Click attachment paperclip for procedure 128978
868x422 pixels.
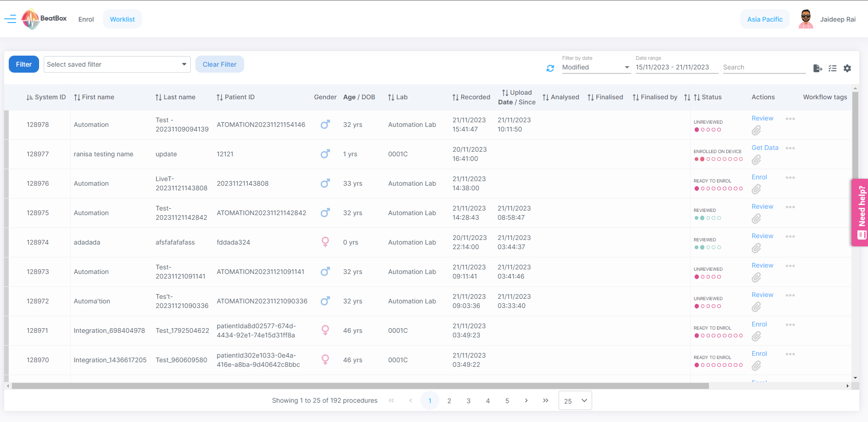756,131
